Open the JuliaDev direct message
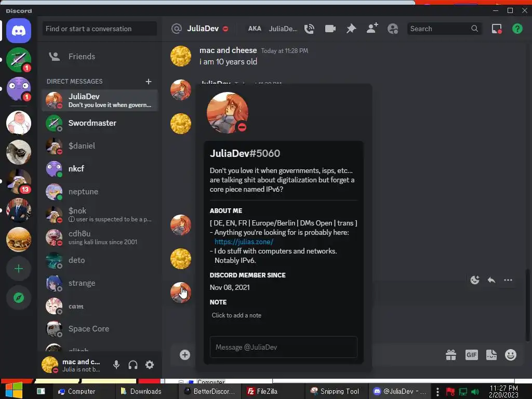Screen dimensions: 532x399 click(x=100, y=100)
